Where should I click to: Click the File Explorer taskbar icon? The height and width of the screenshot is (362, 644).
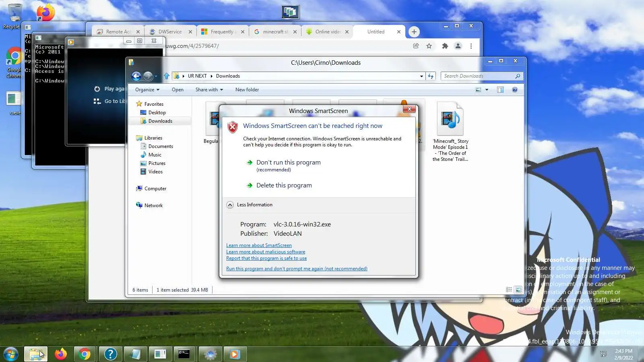36,354
